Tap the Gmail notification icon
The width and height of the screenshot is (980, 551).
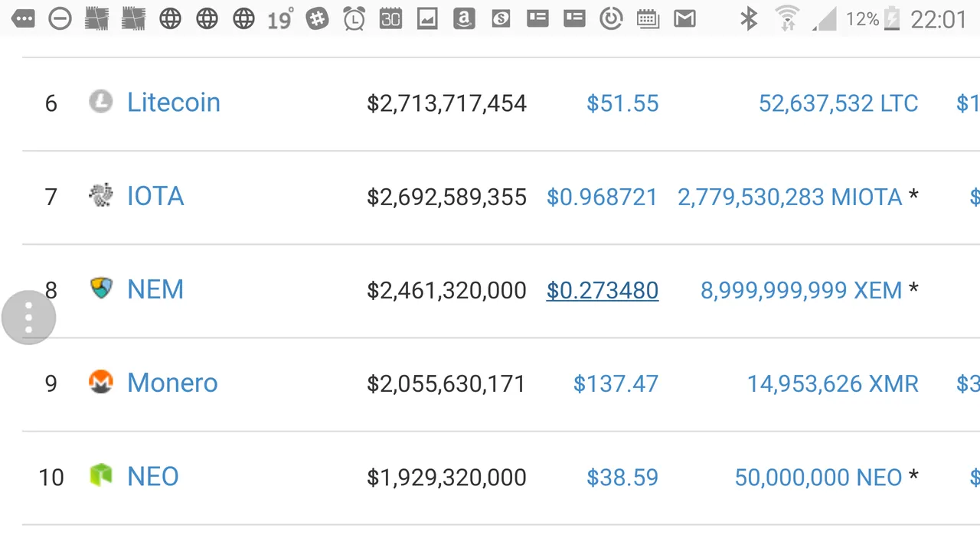tap(684, 18)
